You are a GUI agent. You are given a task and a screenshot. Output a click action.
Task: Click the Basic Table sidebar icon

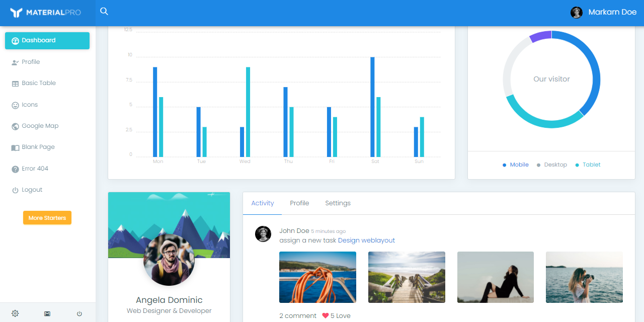click(15, 83)
